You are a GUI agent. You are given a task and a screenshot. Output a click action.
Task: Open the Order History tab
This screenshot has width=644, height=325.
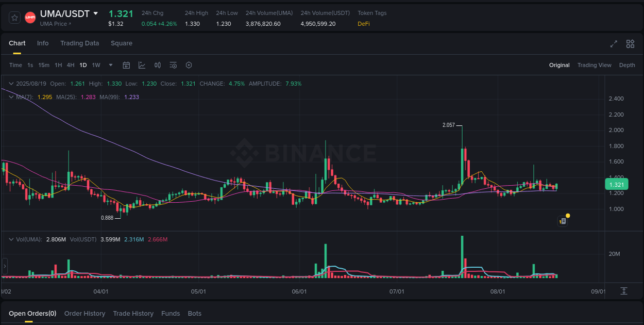[x=84, y=313]
